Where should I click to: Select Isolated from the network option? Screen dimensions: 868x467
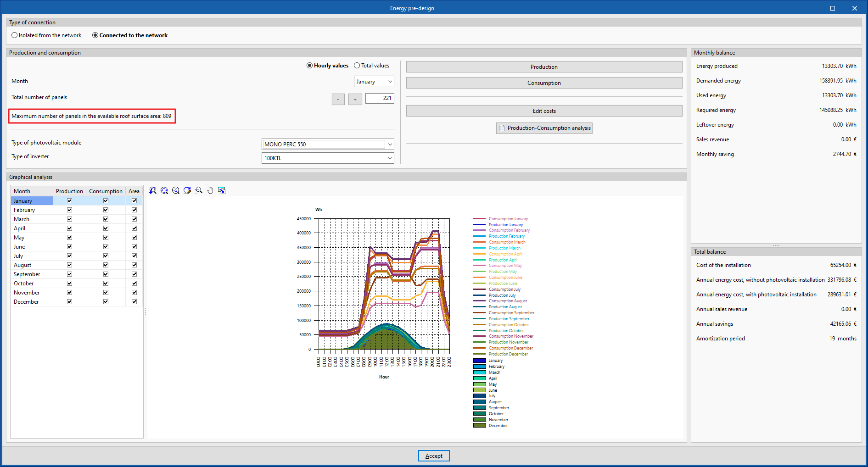pos(15,35)
